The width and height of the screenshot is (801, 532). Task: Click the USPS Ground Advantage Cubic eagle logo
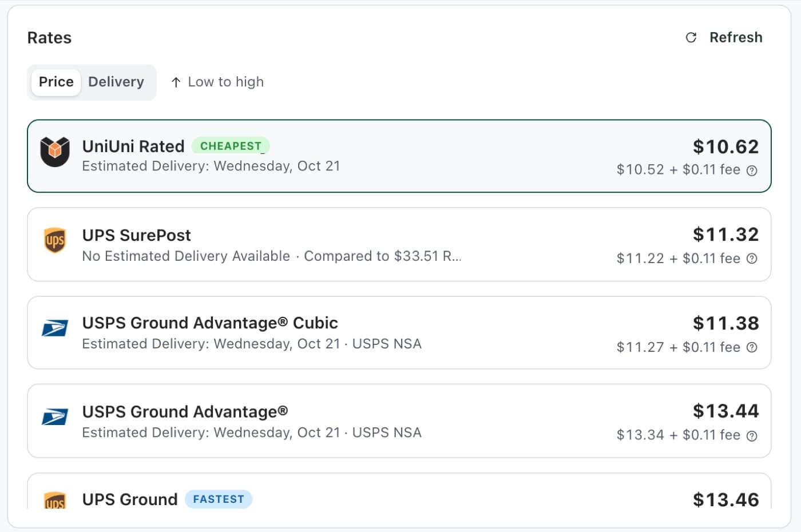(55, 328)
